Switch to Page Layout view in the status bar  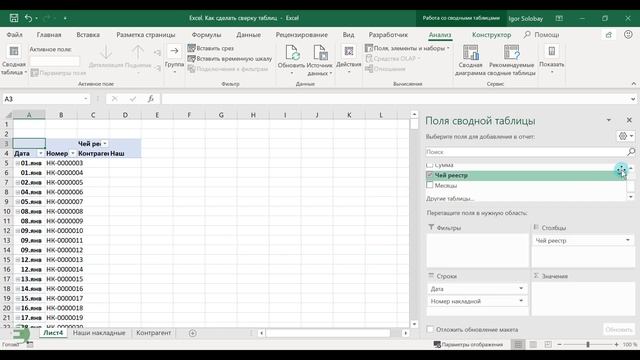click(533, 344)
